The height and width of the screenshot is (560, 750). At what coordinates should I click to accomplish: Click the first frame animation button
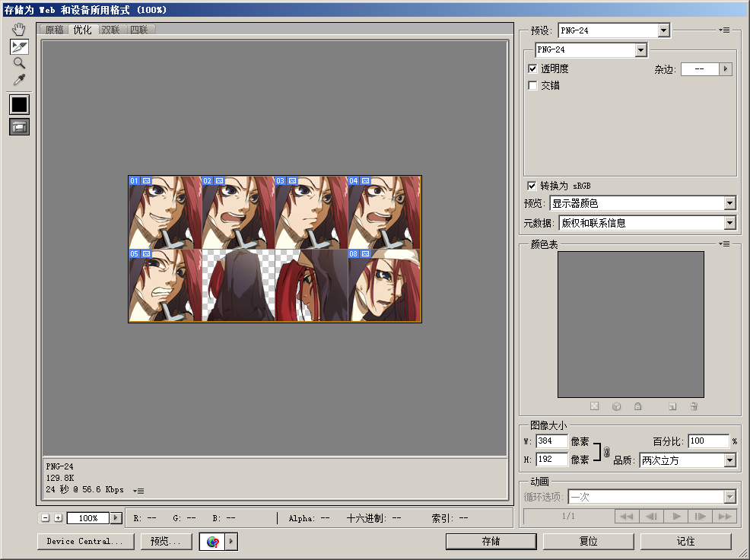pos(627,517)
